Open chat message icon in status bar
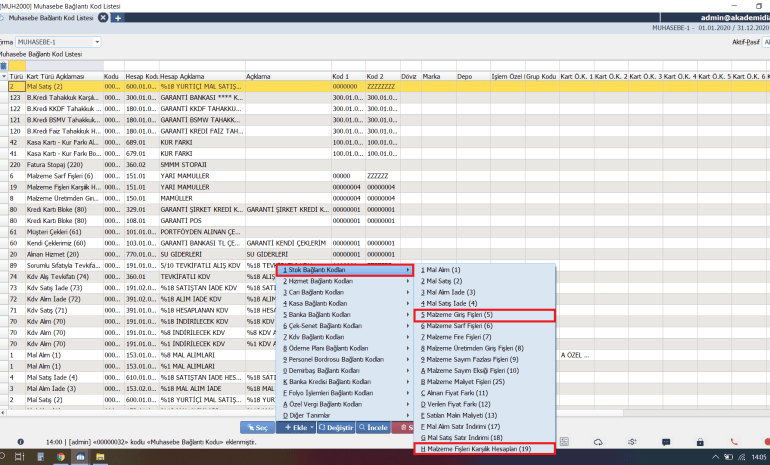This screenshot has width=770, height=465. tap(666, 442)
